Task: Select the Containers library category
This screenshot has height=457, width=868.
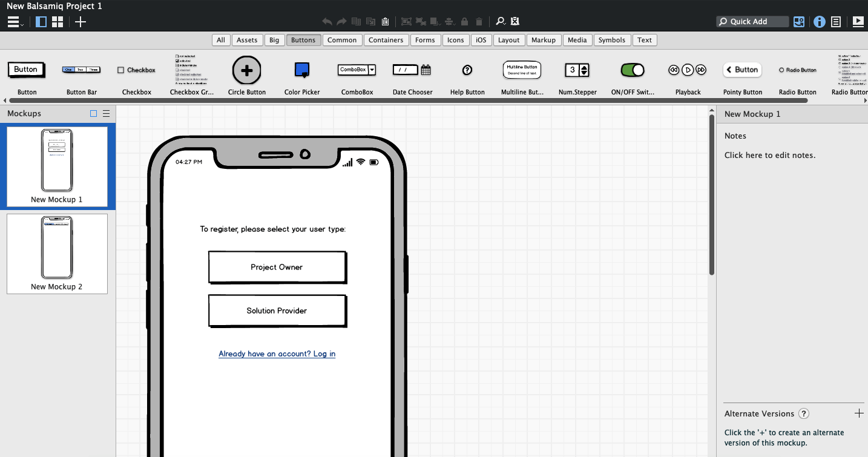Action: coord(386,40)
